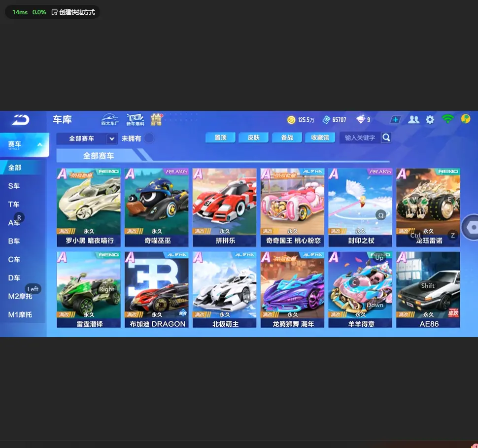Open the 新车爆料 new car news icon
The image size is (478, 448).
click(136, 120)
